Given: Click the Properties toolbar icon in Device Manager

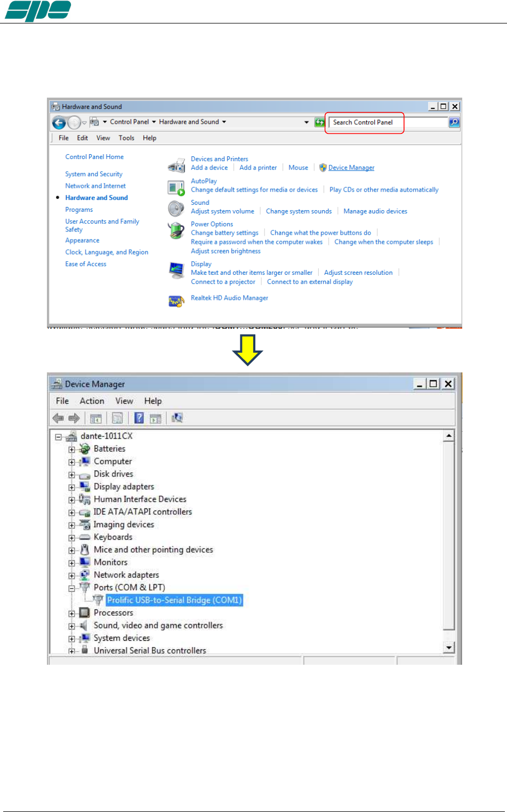Looking at the screenshot, I should click(x=117, y=418).
